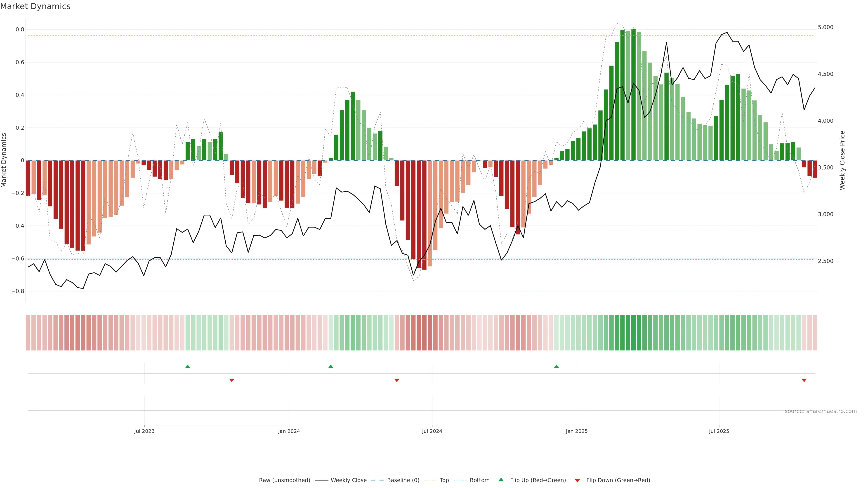Click the first red Flip Down triangle marker
The width and height of the screenshot is (868, 488).
(x=231, y=380)
